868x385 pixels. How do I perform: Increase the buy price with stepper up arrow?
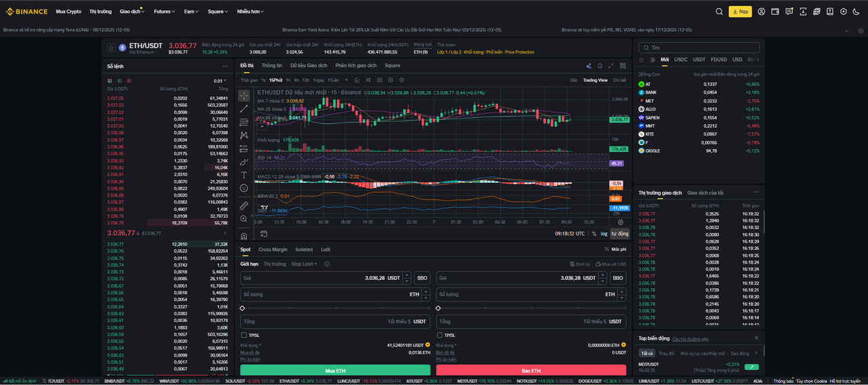coord(407,275)
